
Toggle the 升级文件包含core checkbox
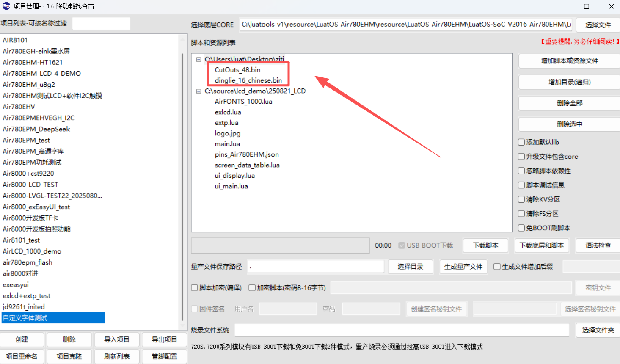pyautogui.click(x=522, y=157)
